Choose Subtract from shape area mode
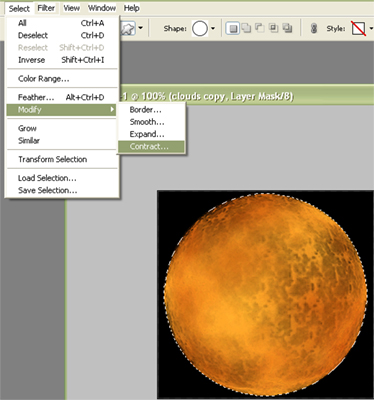The width and height of the screenshot is (374, 400). click(x=260, y=28)
